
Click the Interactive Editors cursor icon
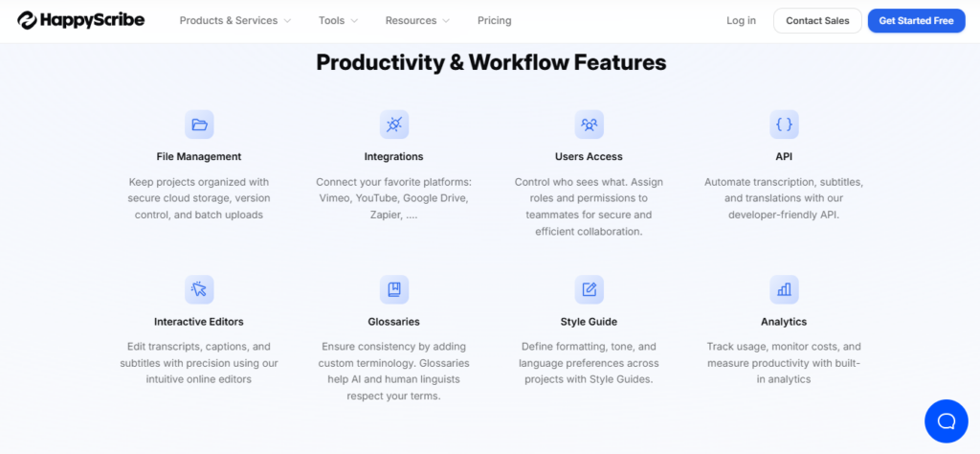pyautogui.click(x=199, y=289)
